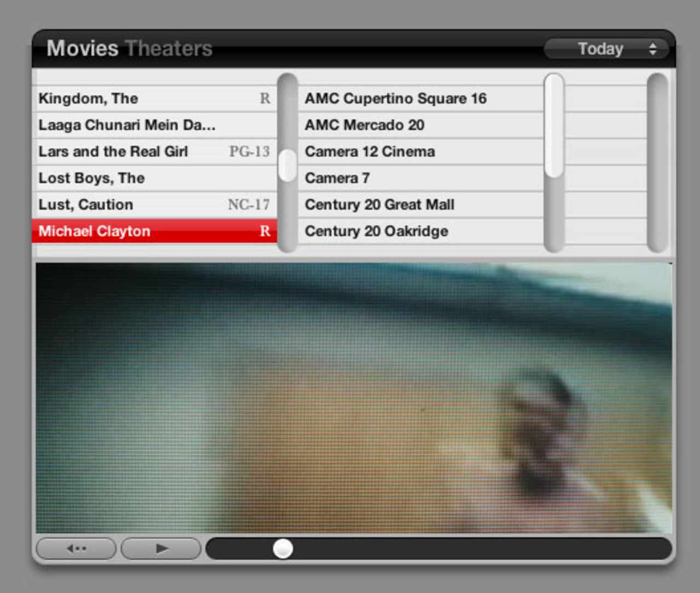Image resolution: width=700 pixels, height=593 pixels.
Task: Choose AMC Mercado 20 theater
Action: [x=364, y=125]
